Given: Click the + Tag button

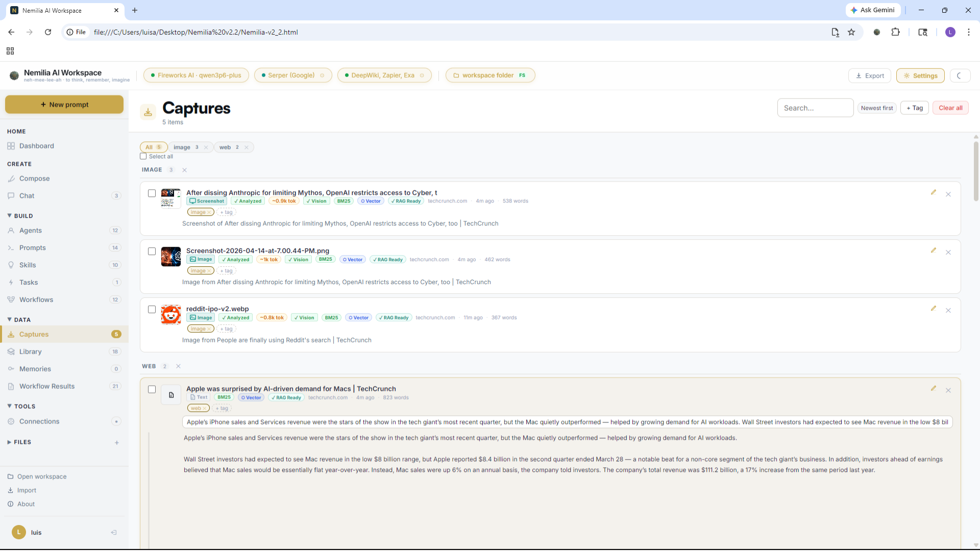Looking at the screenshot, I should (x=915, y=108).
